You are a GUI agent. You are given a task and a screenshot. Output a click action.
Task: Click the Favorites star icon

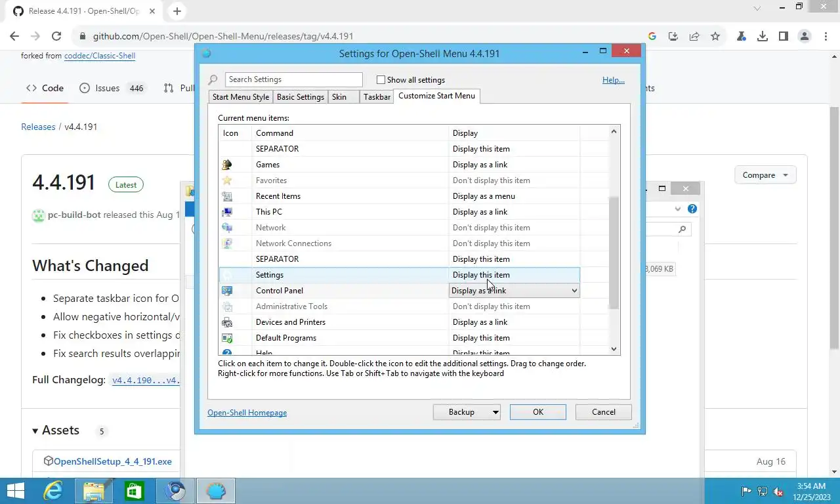pos(227,180)
